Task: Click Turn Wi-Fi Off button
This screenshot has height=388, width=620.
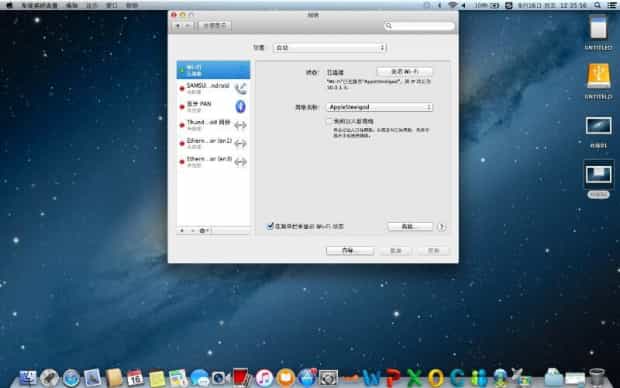Action: click(x=405, y=72)
